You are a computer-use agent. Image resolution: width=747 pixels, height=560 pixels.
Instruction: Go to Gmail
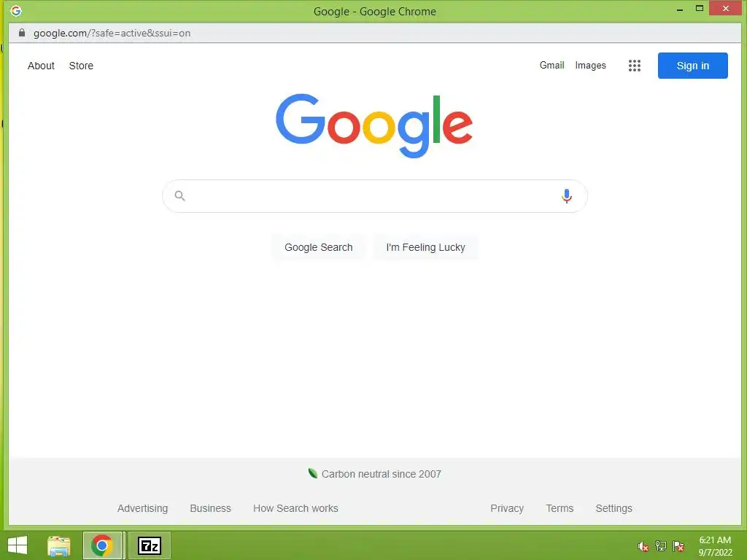click(x=551, y=65)
